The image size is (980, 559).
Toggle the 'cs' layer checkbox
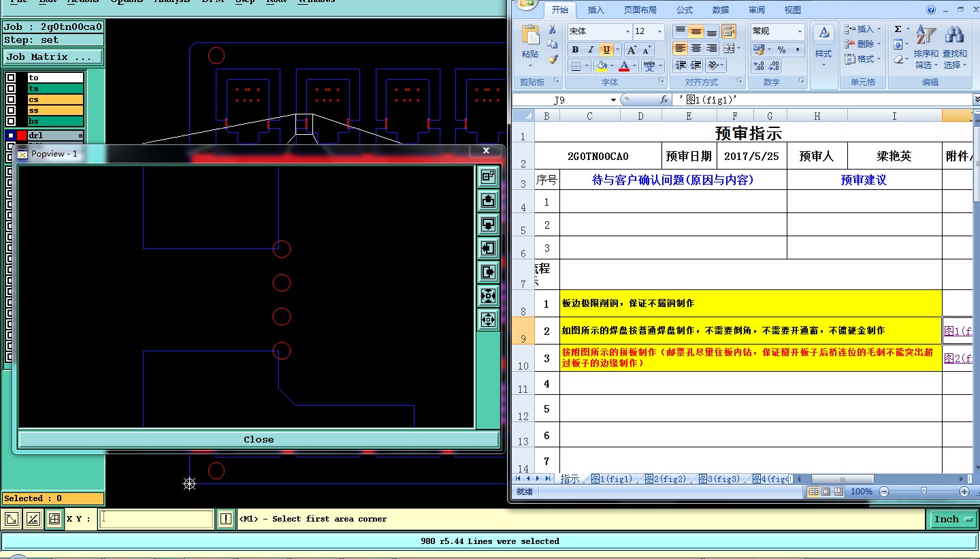(x=11, y=99)
